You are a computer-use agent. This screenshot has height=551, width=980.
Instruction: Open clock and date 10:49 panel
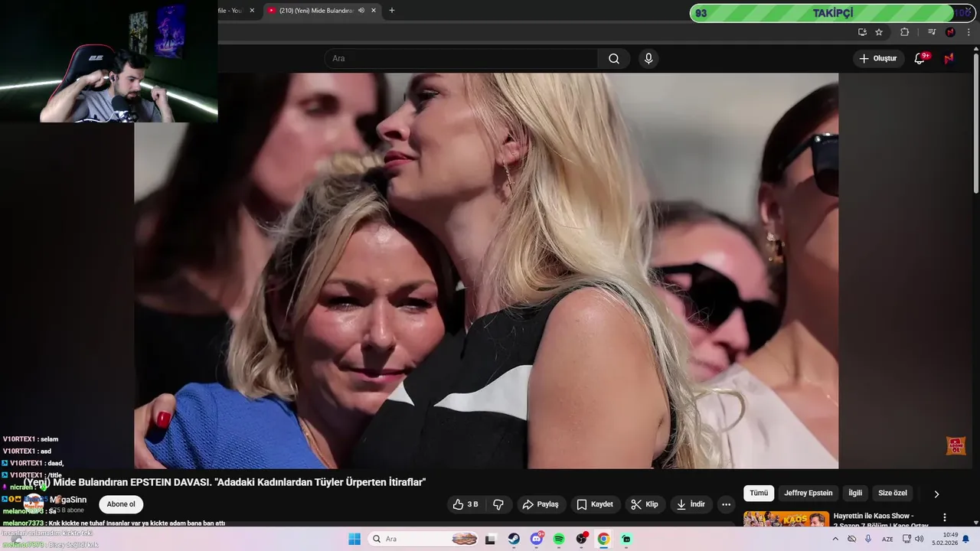(945, 539)
